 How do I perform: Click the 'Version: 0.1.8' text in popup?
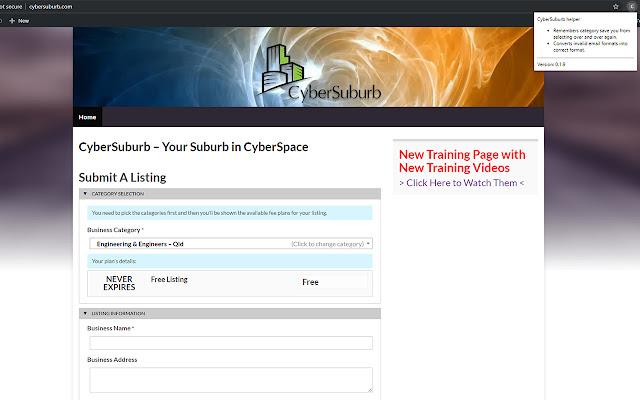pos(551,64)
